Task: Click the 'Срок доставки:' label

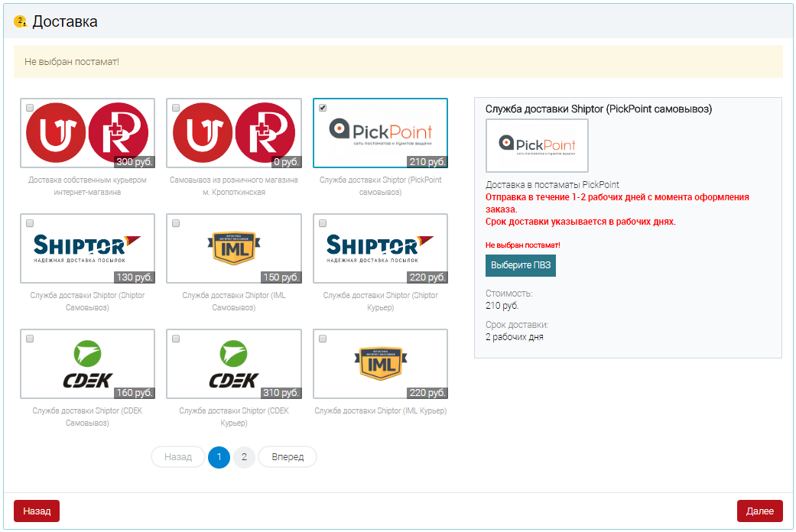Action: click(x=517, y=325)
